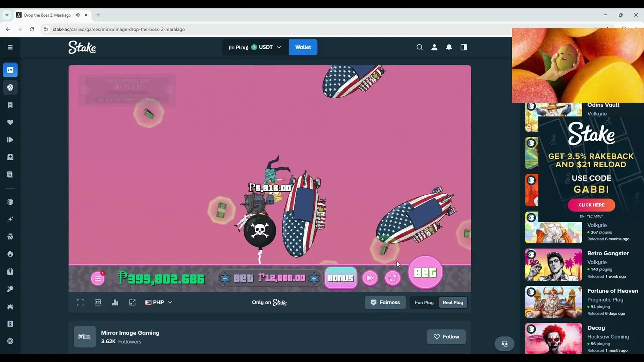Select Real Play mode
This screenshot has height=362, width=644.
point(453,302)
